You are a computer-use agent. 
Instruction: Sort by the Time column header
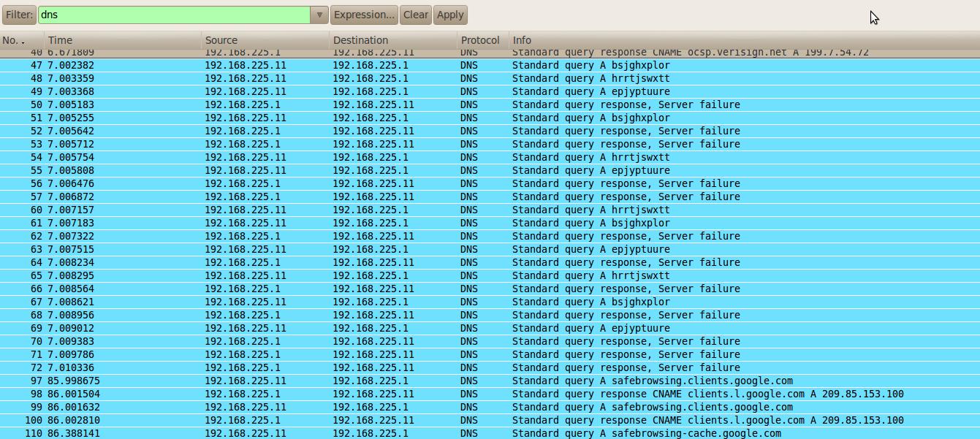(122, 40)
